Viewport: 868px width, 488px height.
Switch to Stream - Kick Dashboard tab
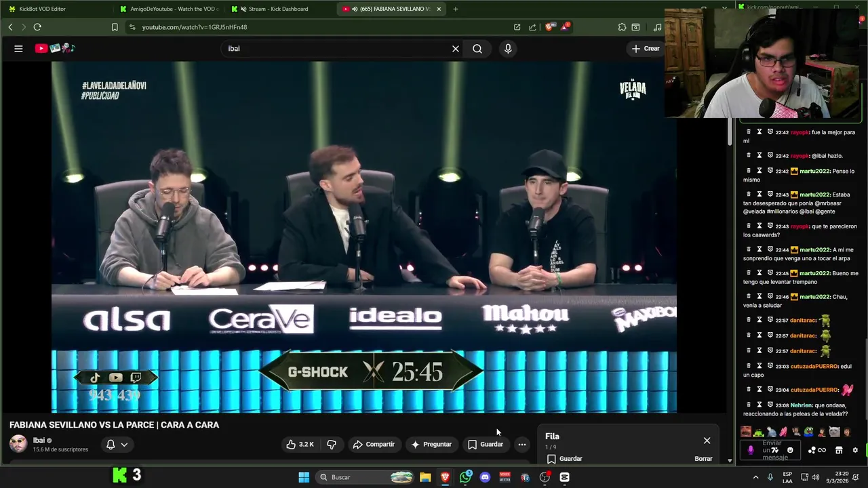(x=280, y=9)
